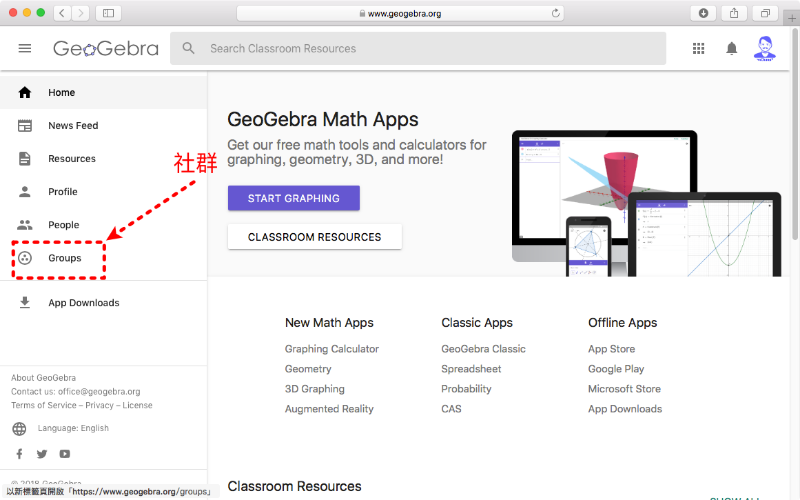
Task: Open the About GeoGebra link
Action: tap(43, 378)
